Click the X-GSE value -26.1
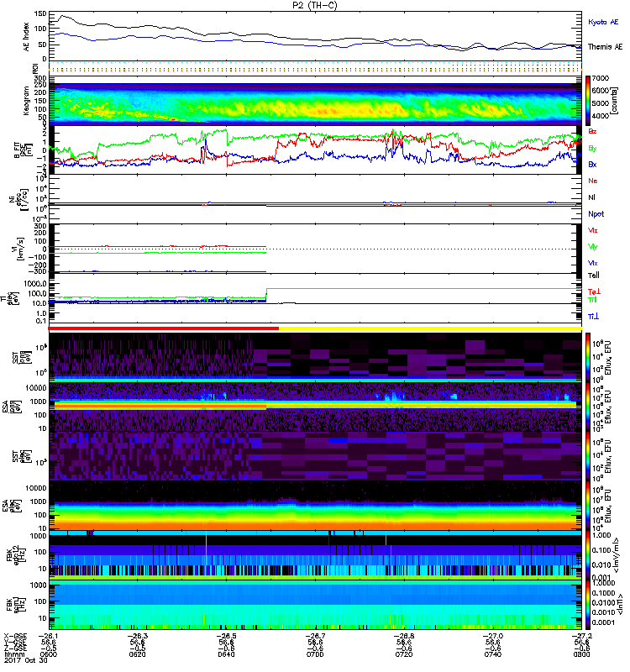 (48, 637)
